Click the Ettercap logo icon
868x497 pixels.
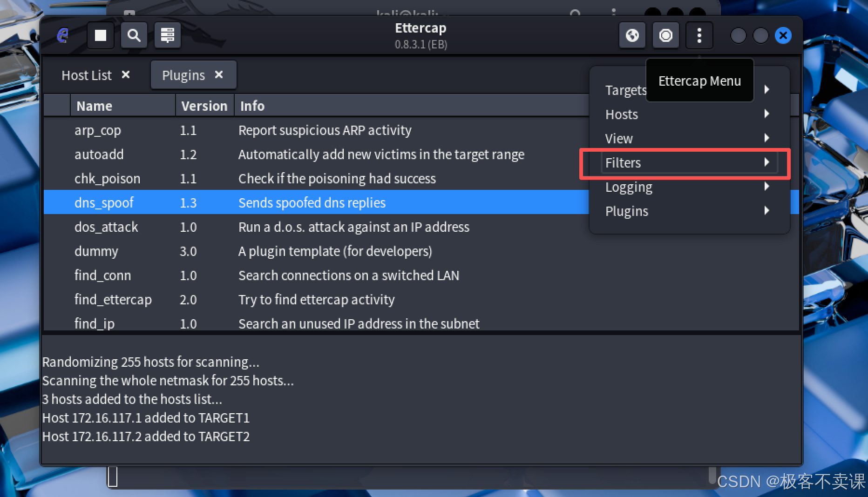point(62,35)
